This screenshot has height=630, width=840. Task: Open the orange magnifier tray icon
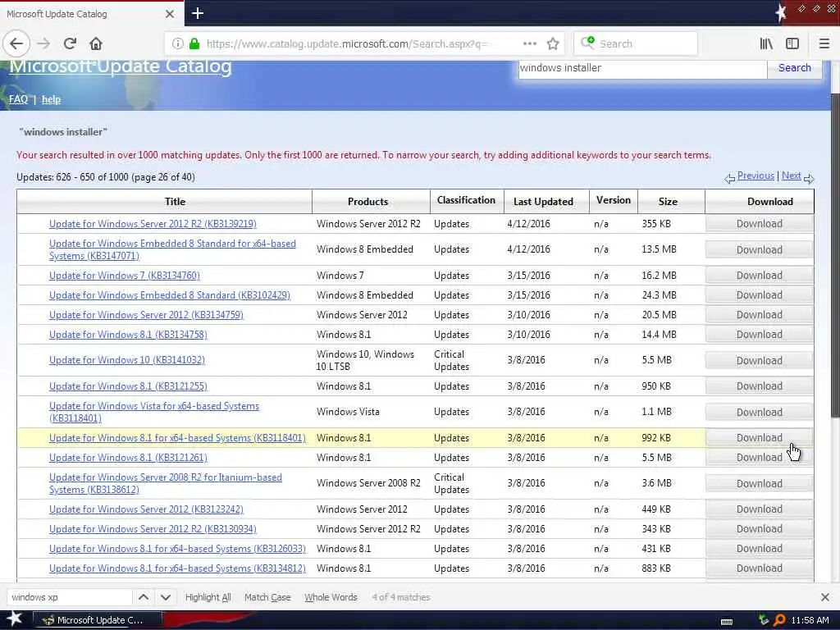point(779,620)
